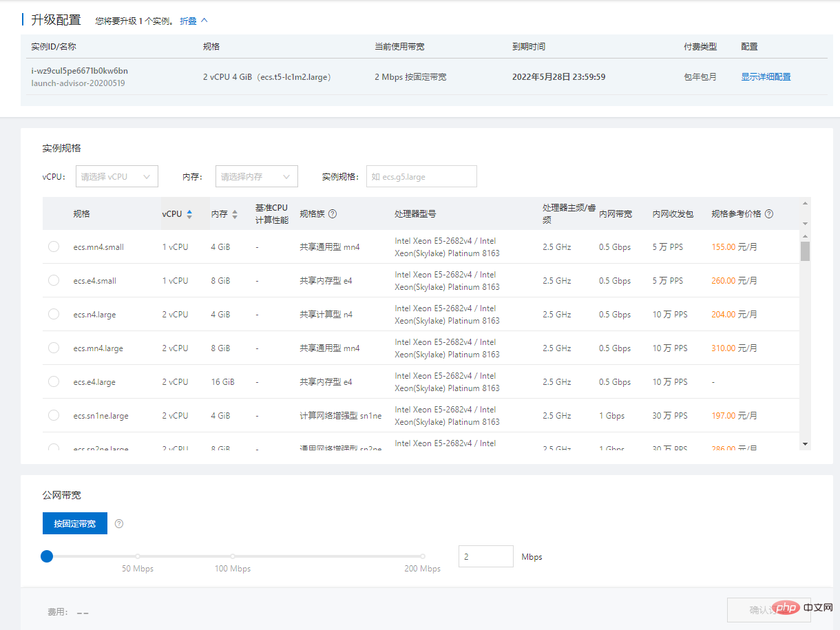Screen dimensions: 840x630
Task: Click 310.00 元/月 price cell
Action: point(734,348)
